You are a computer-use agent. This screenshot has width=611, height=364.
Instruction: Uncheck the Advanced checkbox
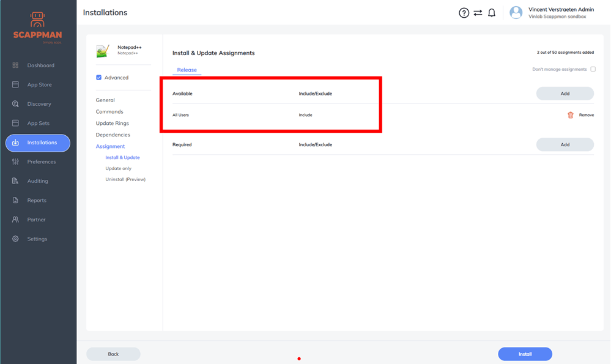click(x=98, y=78)
